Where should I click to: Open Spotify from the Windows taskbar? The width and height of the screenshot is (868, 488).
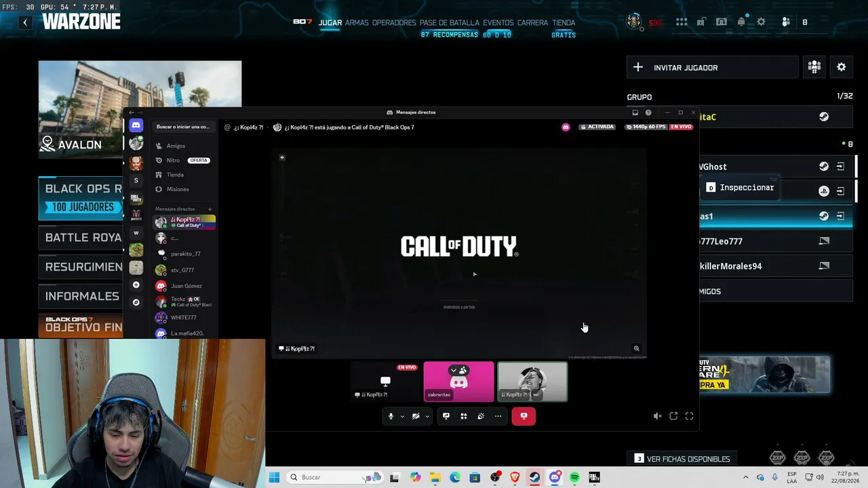click(574, 477)
